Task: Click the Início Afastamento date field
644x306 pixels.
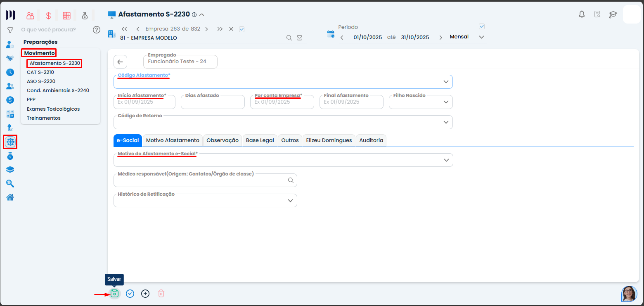Action: pos(144,102)
